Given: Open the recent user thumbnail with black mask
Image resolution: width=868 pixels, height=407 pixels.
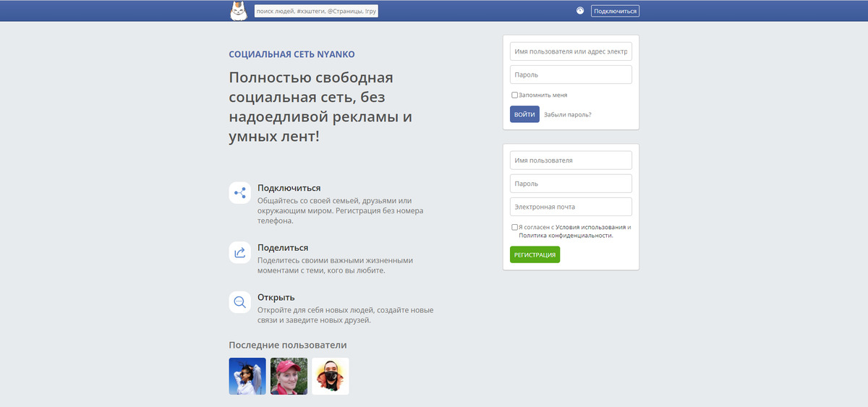Looking at the screenshot, I should pyautogui.click(x=331, y=376).
